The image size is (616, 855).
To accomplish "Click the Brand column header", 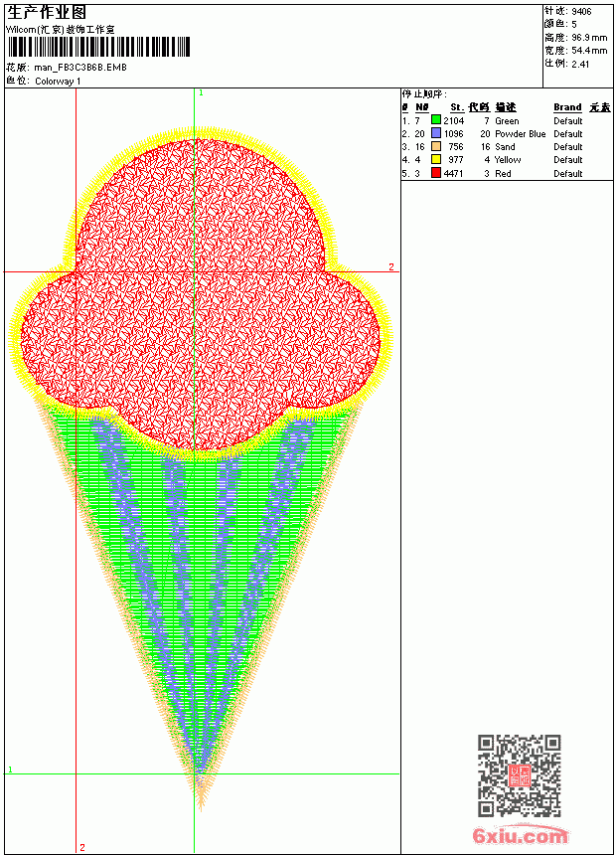I will (567, 107).
